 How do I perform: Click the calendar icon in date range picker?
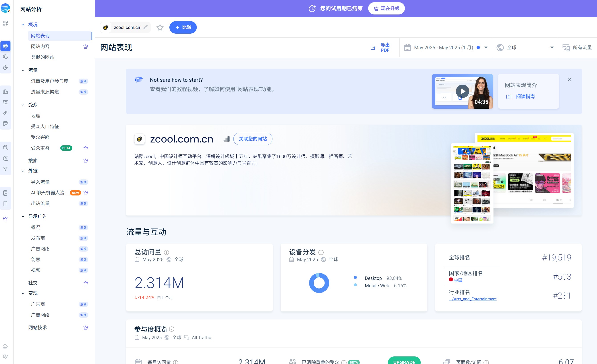click(x=407, y=47)
